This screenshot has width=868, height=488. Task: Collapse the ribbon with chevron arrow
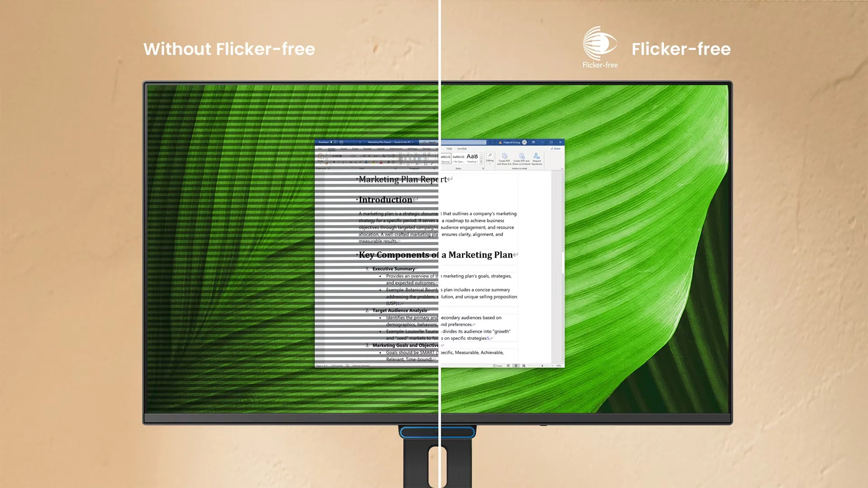pyautogui.click(x=562, y=169)
